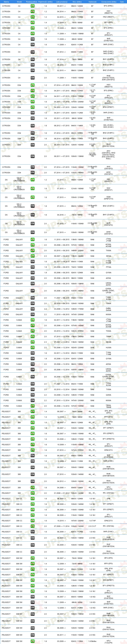Image resolution: width=127 pixels, height=644 pixels.
Task: Click the Lata produkcji column header
Action: click(x=62, y=2)
